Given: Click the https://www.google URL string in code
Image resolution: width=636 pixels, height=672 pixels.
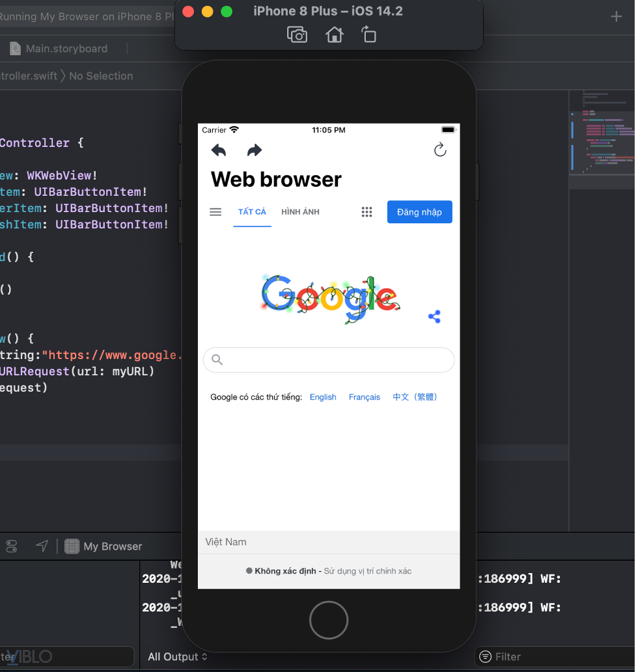Looking at the screenshot, I should pyautogui.click(x=113, y=355).
